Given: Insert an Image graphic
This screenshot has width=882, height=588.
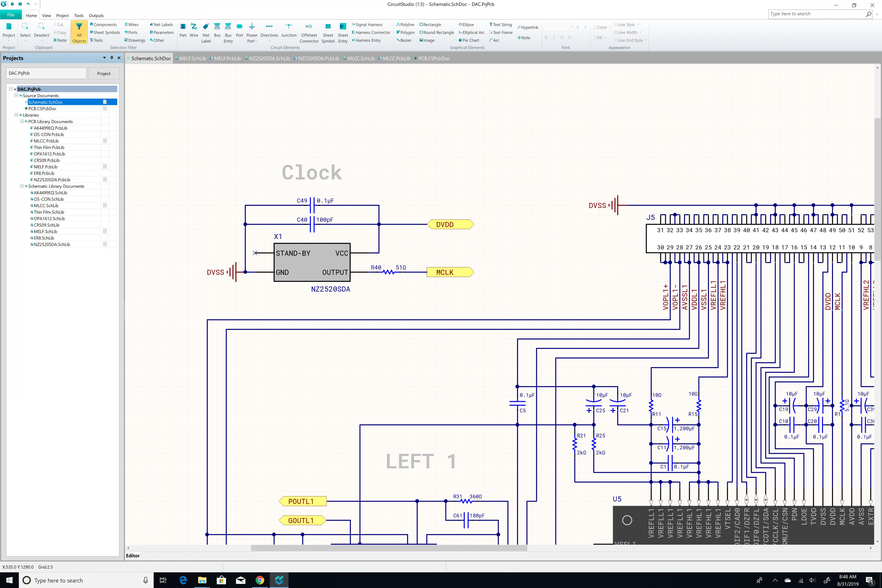Looking at the screenshot, I should [427, 41].
